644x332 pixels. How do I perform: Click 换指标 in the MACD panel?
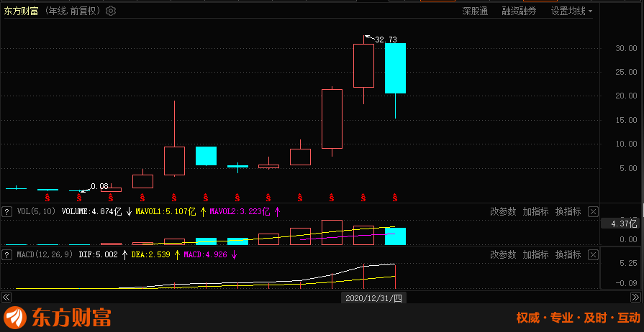coord(568,255)
